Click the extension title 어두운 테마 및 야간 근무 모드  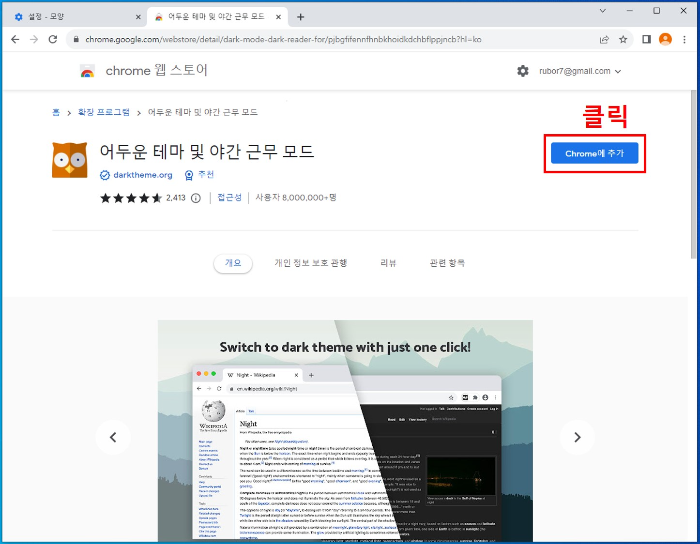coord(207,152)
